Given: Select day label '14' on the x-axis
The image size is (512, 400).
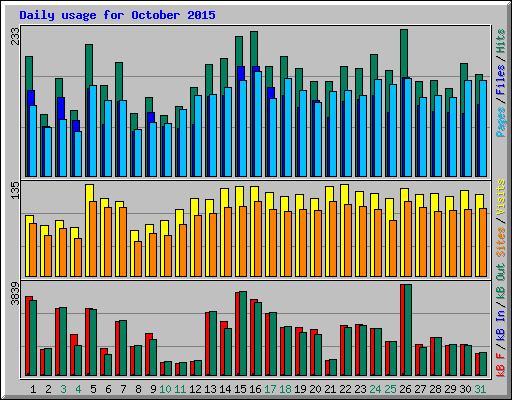Looking at the screenshot, I should click(x=225, y=389).
